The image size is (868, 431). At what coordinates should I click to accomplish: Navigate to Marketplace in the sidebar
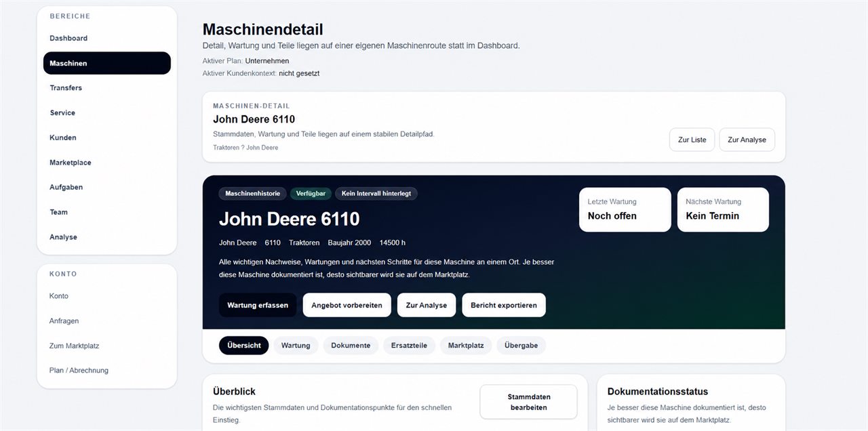107,163
